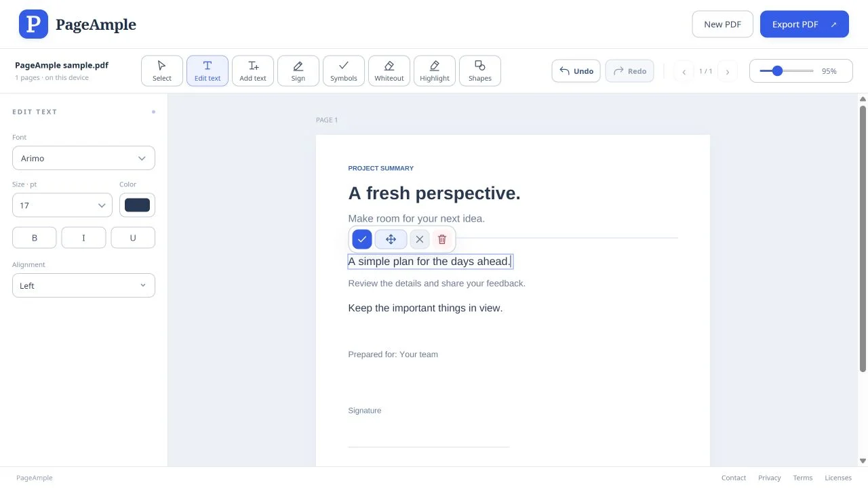Toggle bold formatting button
The image size is (868, 488).
35,238
